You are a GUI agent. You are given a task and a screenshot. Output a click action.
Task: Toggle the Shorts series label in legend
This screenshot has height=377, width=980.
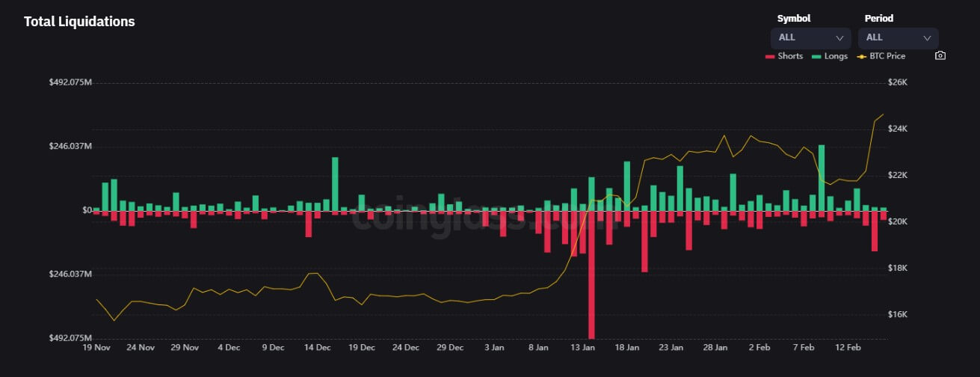pos(790,56)
